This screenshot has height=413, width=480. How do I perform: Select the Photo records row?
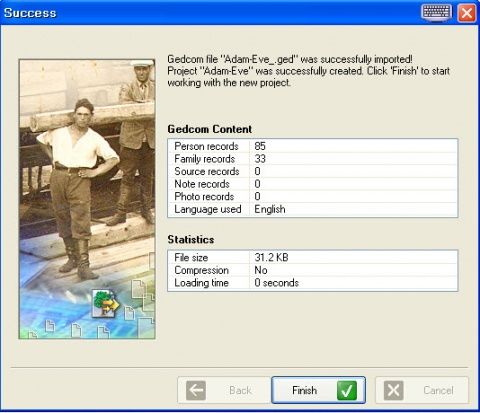313,197
